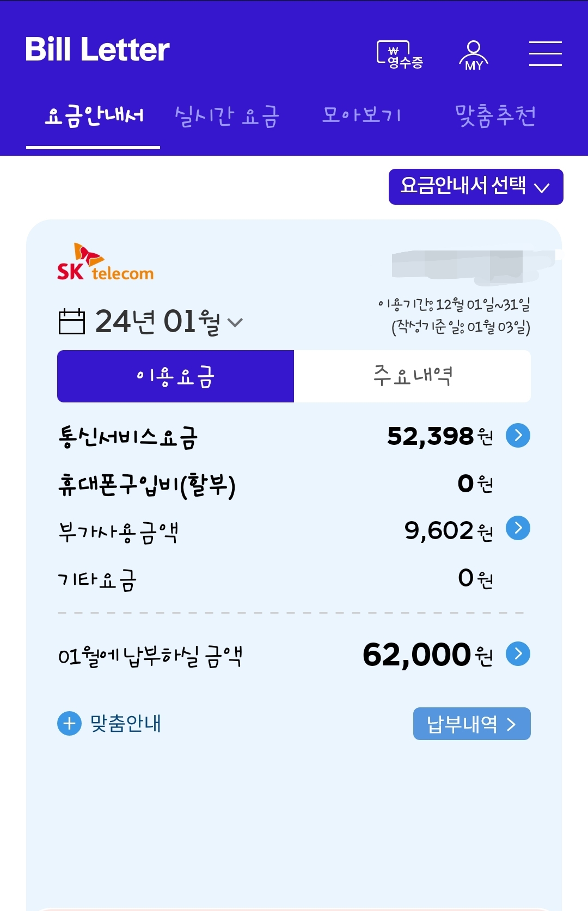Switch to the 실시간 요금 tab
Screen dimensions: 588x911
[x=226, y=116]
